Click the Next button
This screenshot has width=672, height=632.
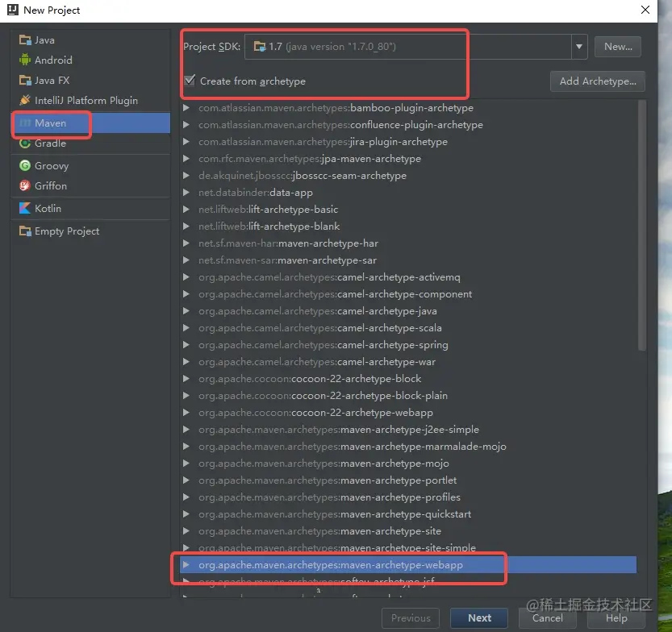coord(479,617)
